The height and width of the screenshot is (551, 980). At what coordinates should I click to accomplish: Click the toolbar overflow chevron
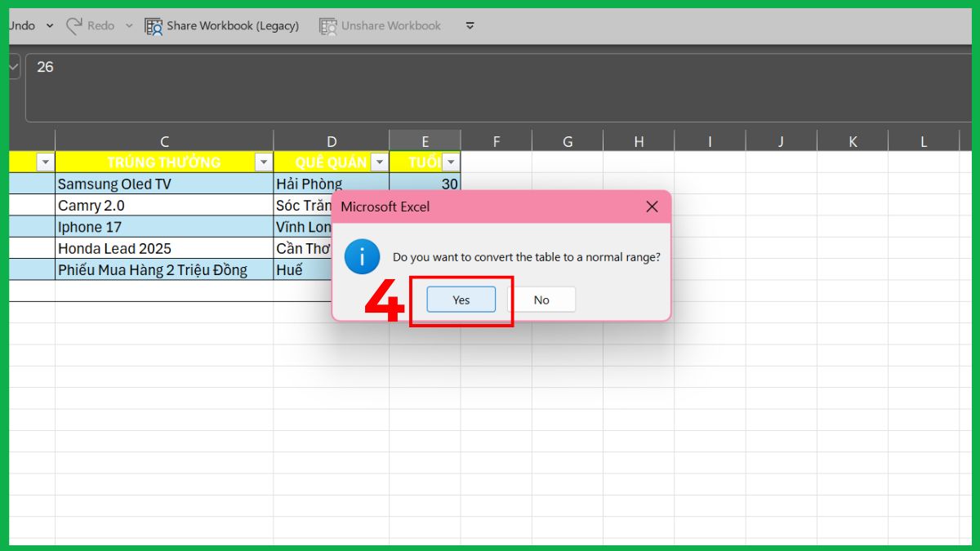pos(470,25)
